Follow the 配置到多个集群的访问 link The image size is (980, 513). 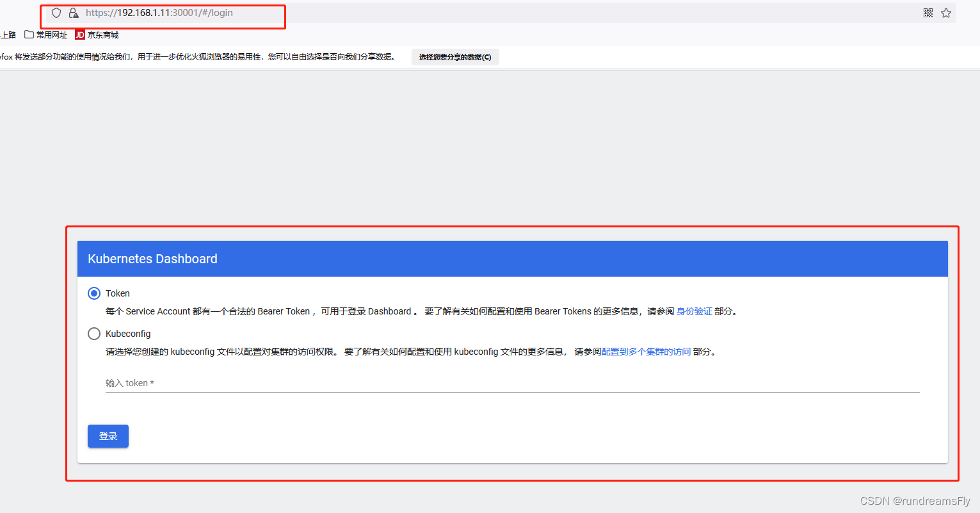pos(647,351)
